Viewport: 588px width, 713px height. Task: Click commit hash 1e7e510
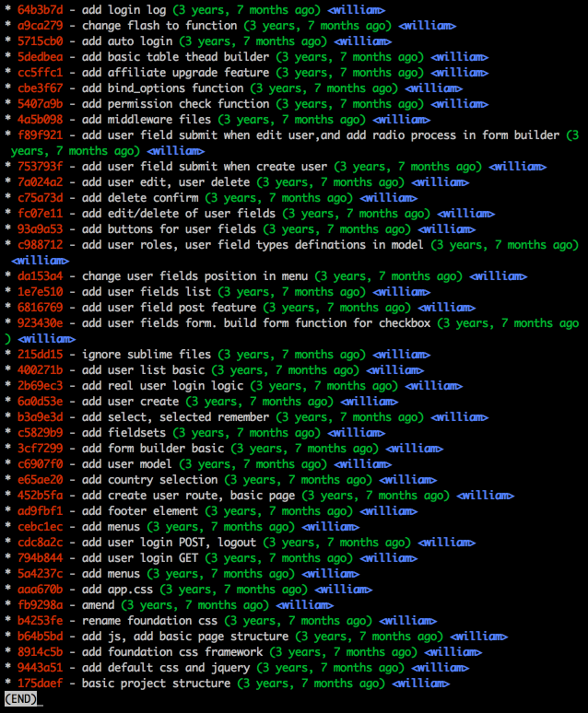pyautogui.click(x=40, y=291)
